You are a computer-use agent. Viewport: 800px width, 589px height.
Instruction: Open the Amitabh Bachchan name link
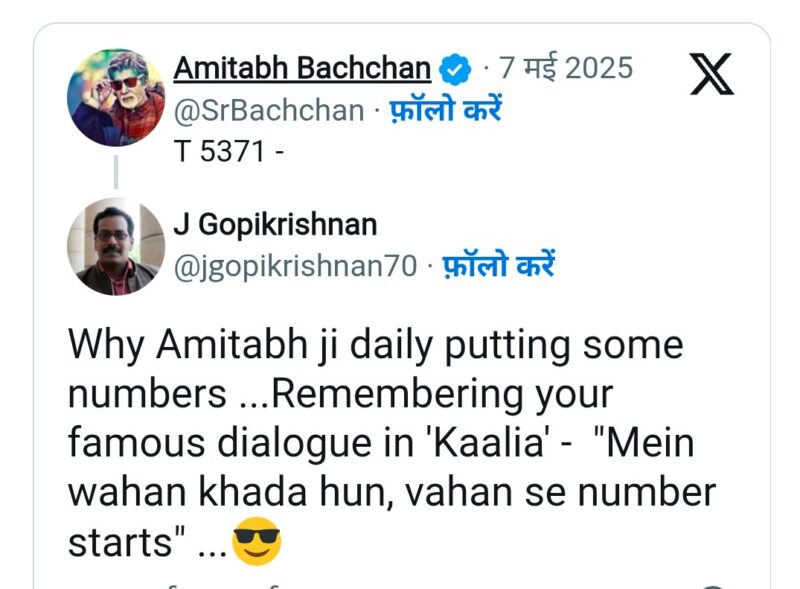(x=302, y=68)
